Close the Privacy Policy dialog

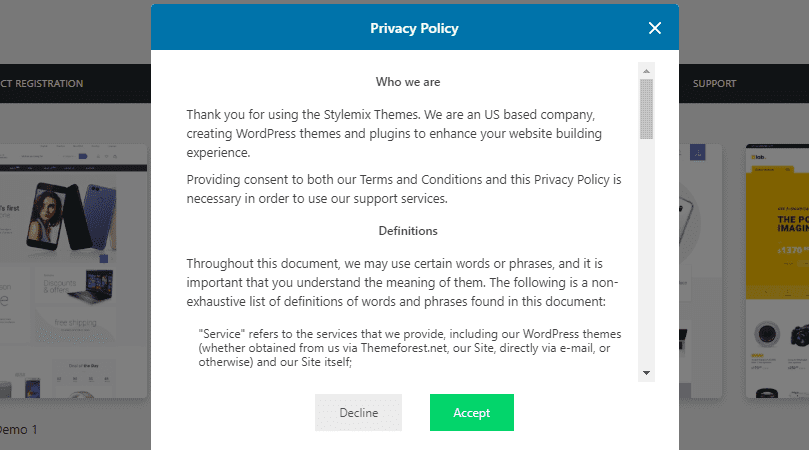tap(655, 28)
